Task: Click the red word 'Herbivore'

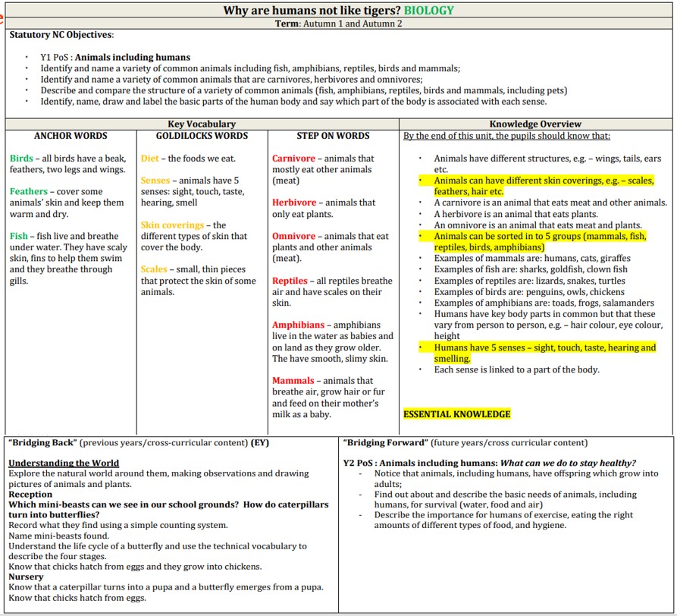Action: tap(294, 203)
